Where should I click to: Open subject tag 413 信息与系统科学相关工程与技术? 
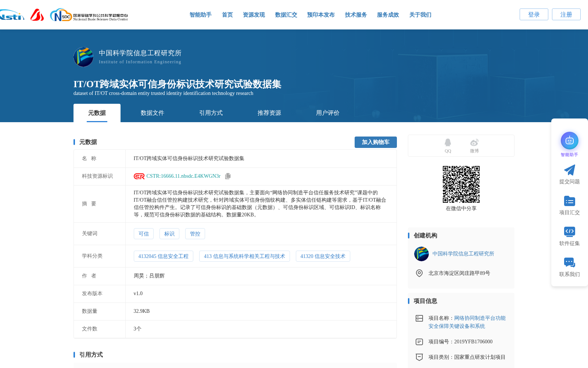244,256
